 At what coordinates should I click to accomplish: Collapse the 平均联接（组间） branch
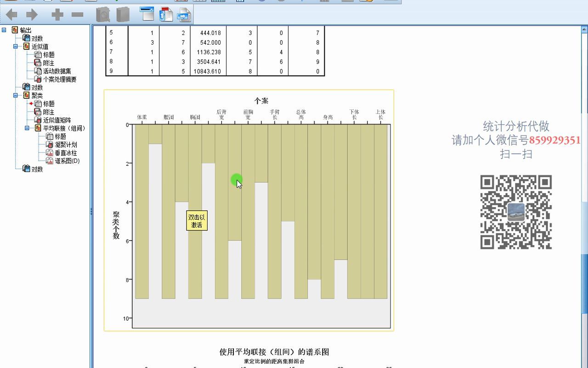click(26, 127)
